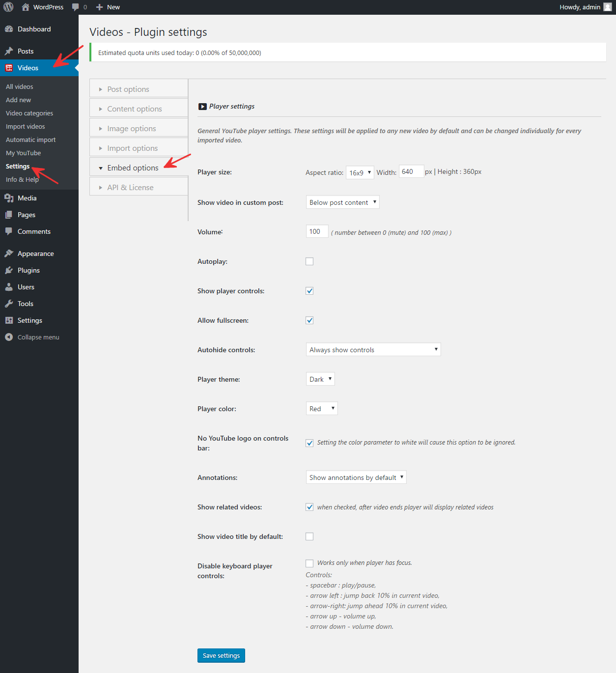Viewport: 616px width, 673px height.
Task: Click the Dashboard icon in sidebar
Action: pos(9,29)
